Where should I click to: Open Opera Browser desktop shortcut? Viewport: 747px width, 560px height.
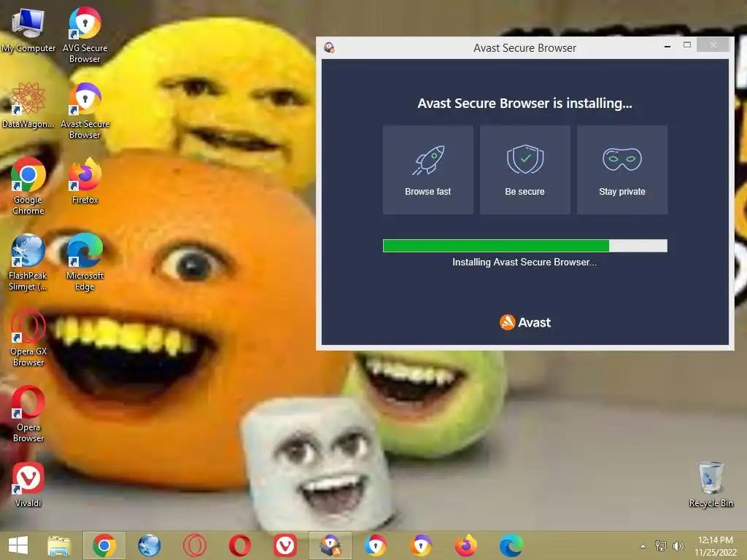[x=28, y=413]
